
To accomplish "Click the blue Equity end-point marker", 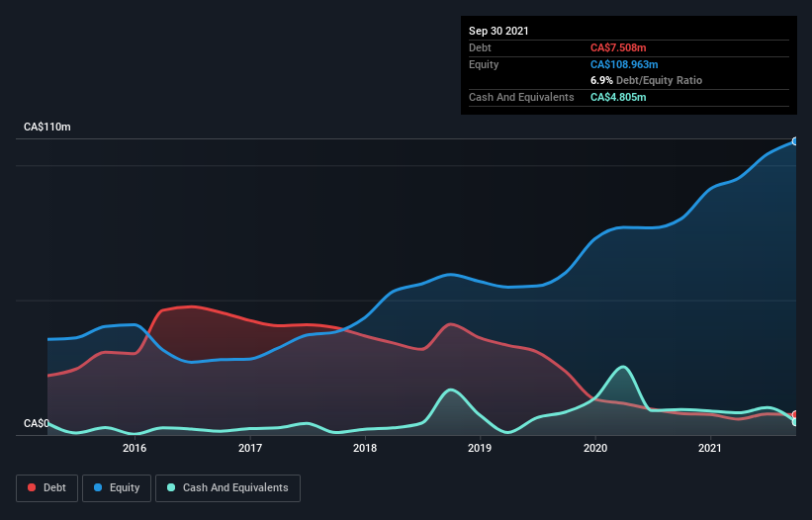I will (x=795, y=141).
